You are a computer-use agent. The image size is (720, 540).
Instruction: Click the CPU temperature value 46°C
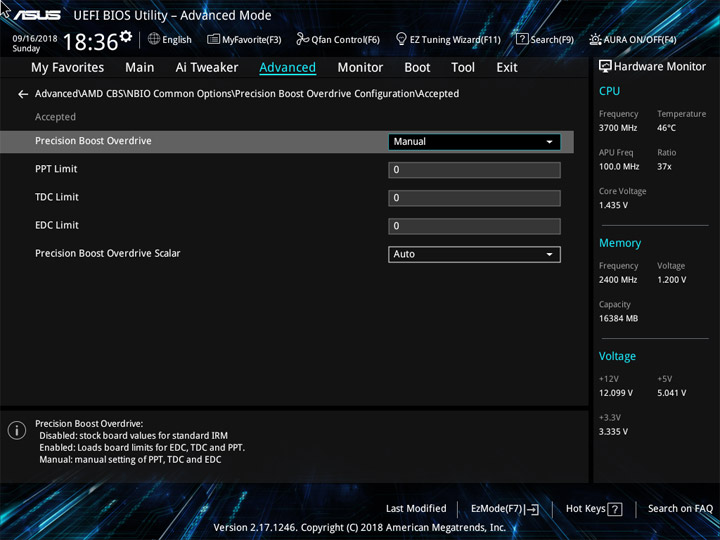click(666, 128)
